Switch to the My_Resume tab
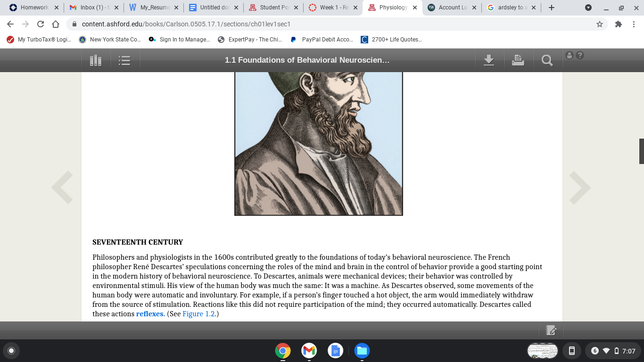This screenshot has width=644, height=362. tap(153, 8)
